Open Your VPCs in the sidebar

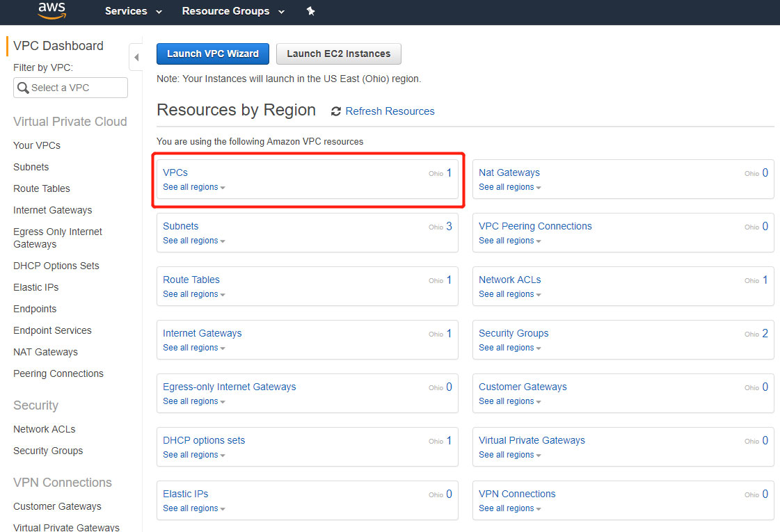pos(37,145)
